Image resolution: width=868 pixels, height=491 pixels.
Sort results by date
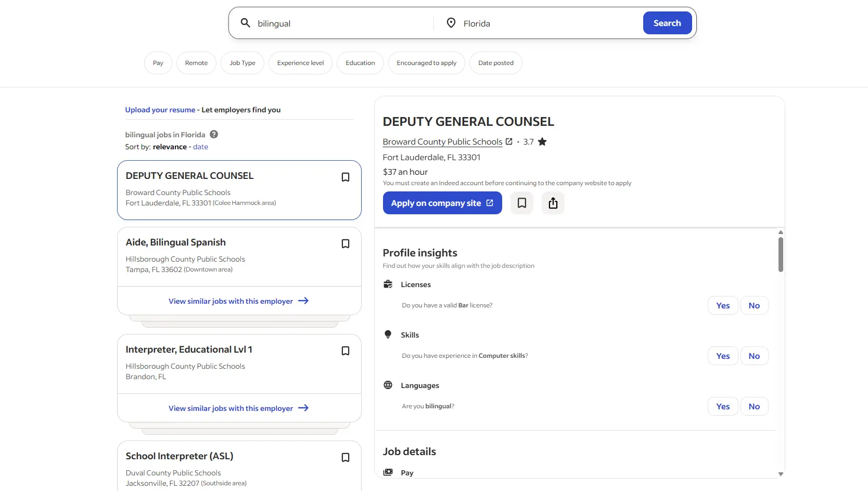(200, 147)
